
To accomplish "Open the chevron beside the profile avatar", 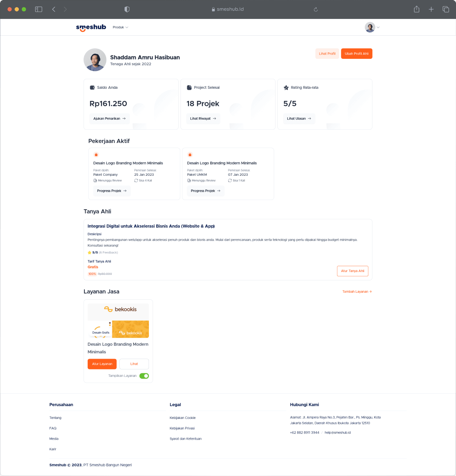I will tap(378, 27).
